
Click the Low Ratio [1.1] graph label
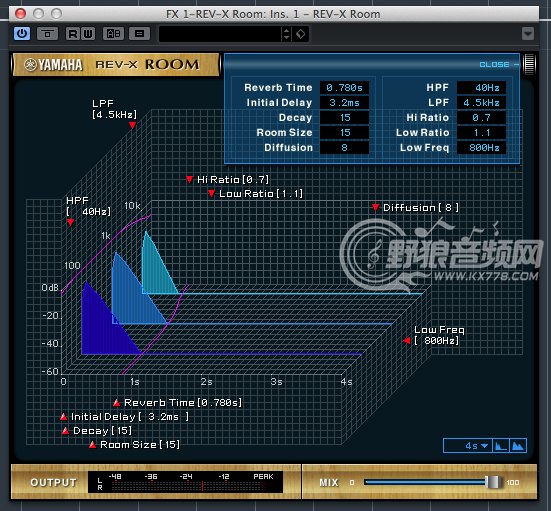point(261,194)
